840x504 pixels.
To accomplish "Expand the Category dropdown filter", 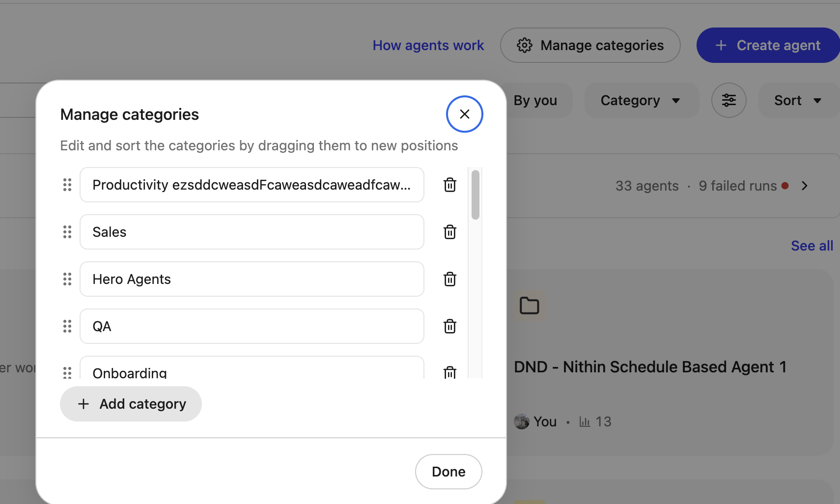I will click(x=641, y=100).
